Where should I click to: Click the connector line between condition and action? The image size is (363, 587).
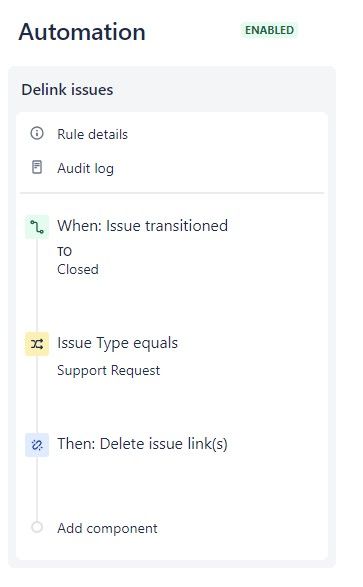(37, 394)
